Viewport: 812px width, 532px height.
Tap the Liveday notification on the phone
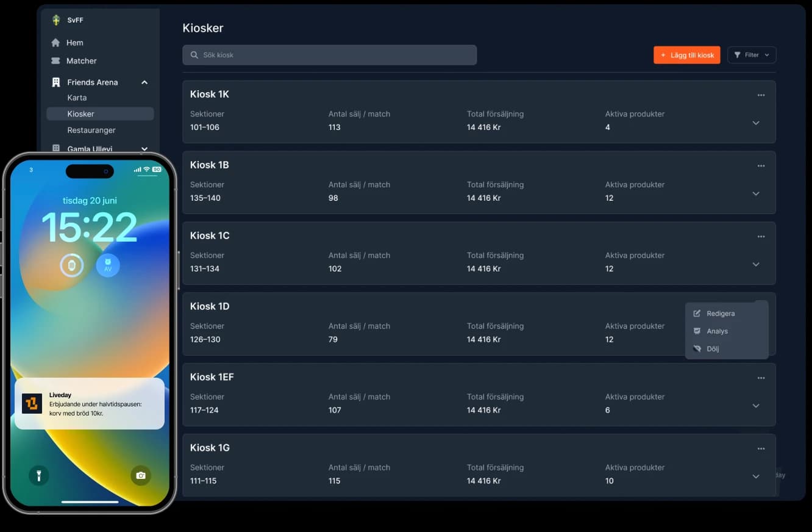click(90, 403)
